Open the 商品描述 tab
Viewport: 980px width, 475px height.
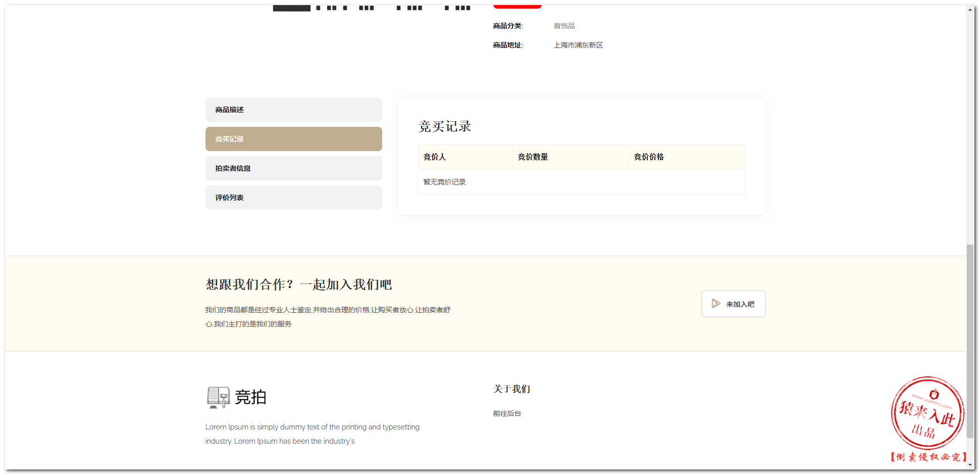(x=293, y=110)
